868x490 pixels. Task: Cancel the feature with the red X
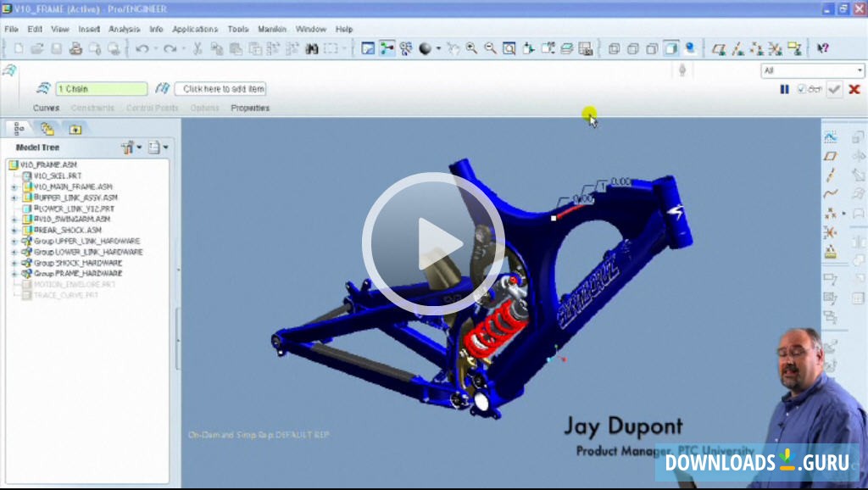coord(854,89)
